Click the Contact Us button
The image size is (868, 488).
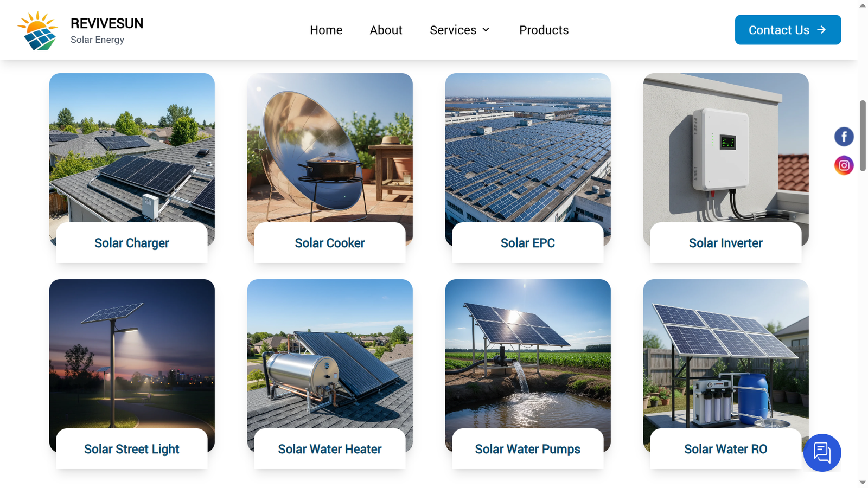click(788, 30)
